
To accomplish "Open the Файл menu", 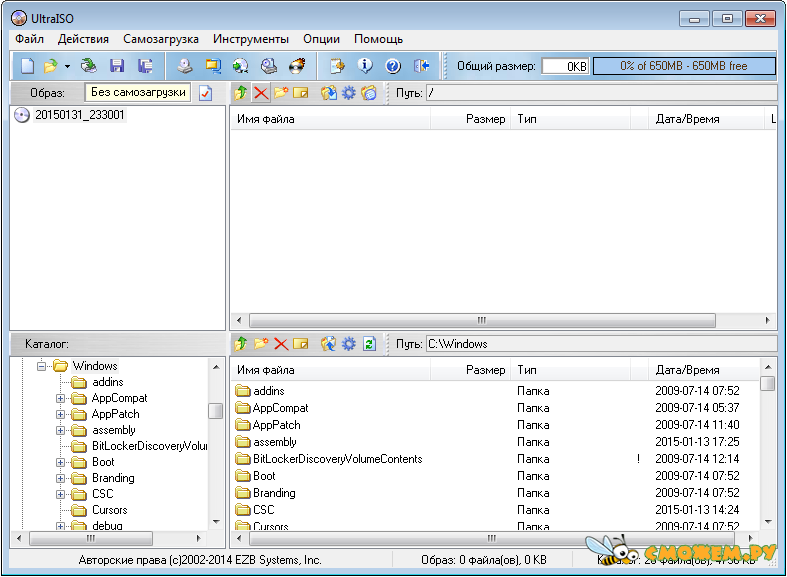I will pyautogui.click(x=29, y=39).
